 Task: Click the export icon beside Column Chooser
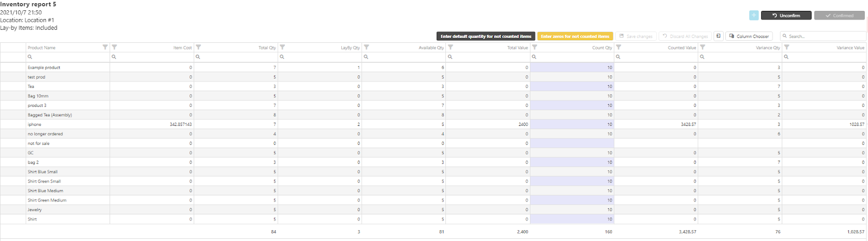pos(718,36)
